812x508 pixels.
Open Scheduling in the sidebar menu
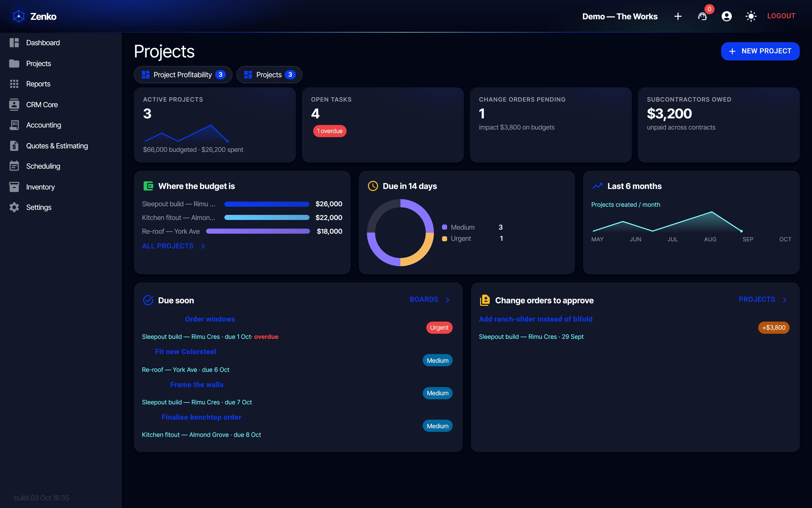pos(43,166)
